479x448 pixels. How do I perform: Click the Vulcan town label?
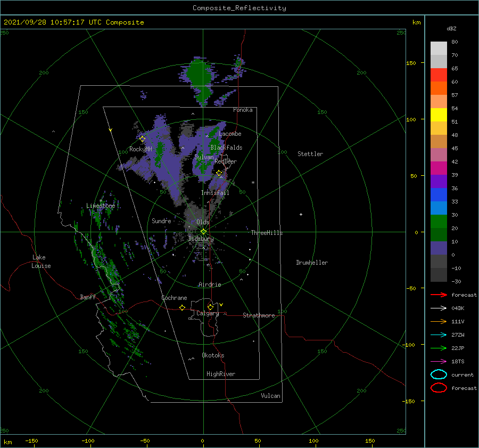pos(271,396)
